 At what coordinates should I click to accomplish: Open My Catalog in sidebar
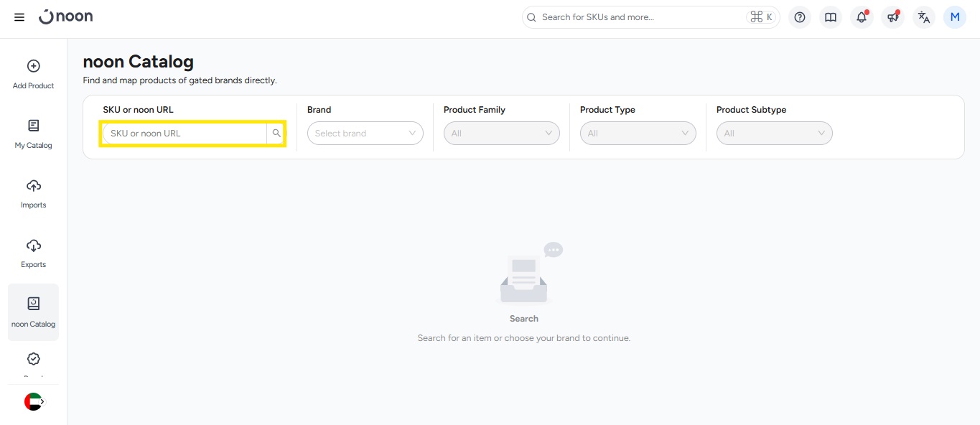click(x=34, y=134)
